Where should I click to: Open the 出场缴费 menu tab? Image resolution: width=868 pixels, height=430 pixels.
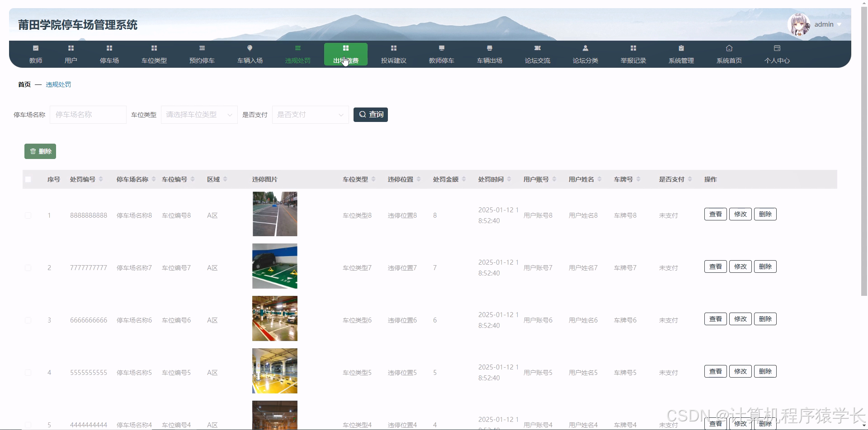point(346,54)
